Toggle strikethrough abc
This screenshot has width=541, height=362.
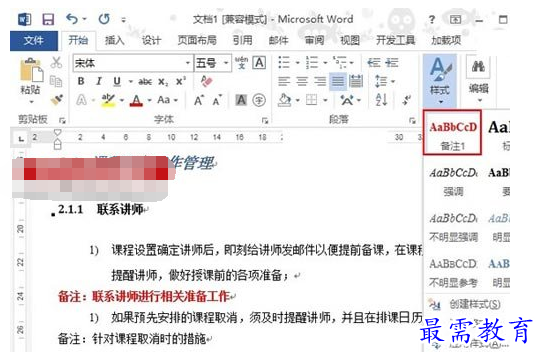(x=145, y=82)
